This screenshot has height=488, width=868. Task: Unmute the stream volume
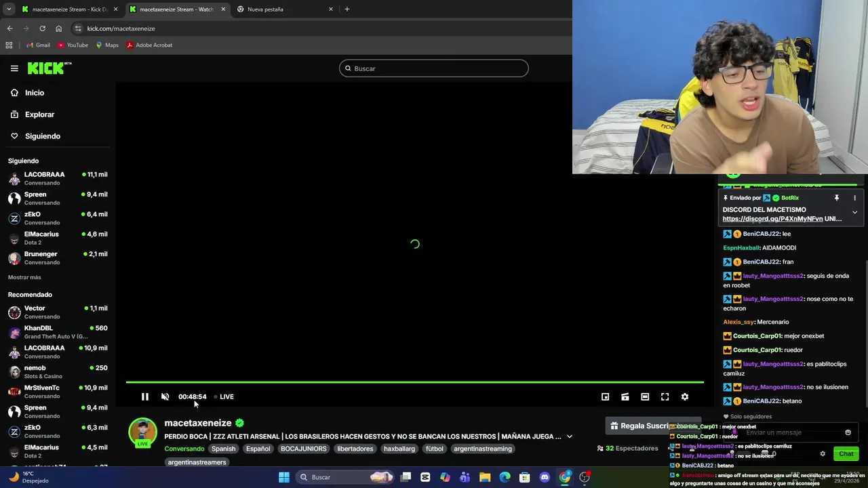pyautogui.click(x=165, y=396)
